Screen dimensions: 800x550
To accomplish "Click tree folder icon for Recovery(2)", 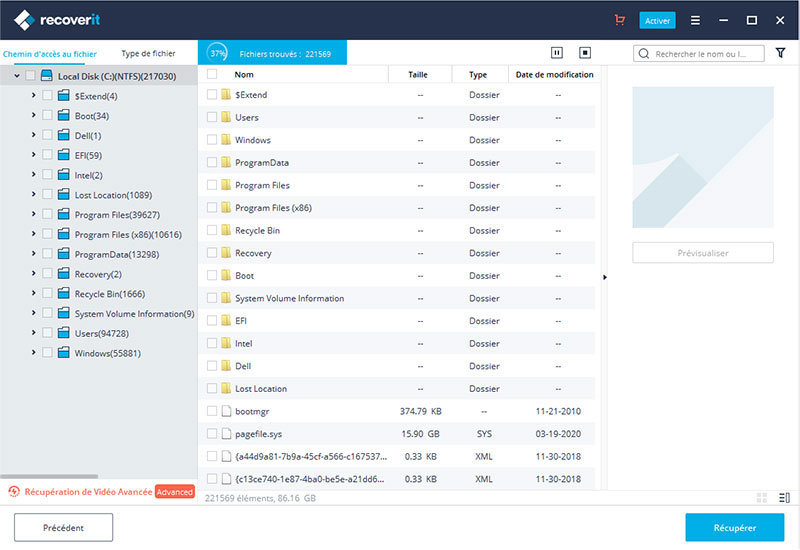I will [63, 273].
